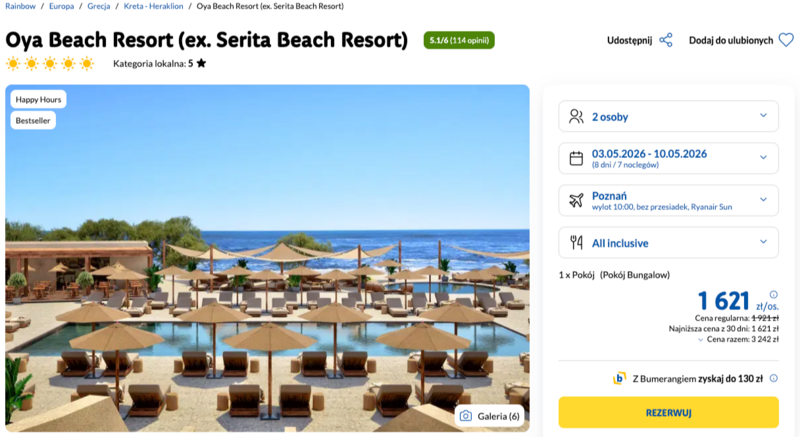Click the calendar icon in the date selector
The image size is (800, 437).
pos(576,158)
